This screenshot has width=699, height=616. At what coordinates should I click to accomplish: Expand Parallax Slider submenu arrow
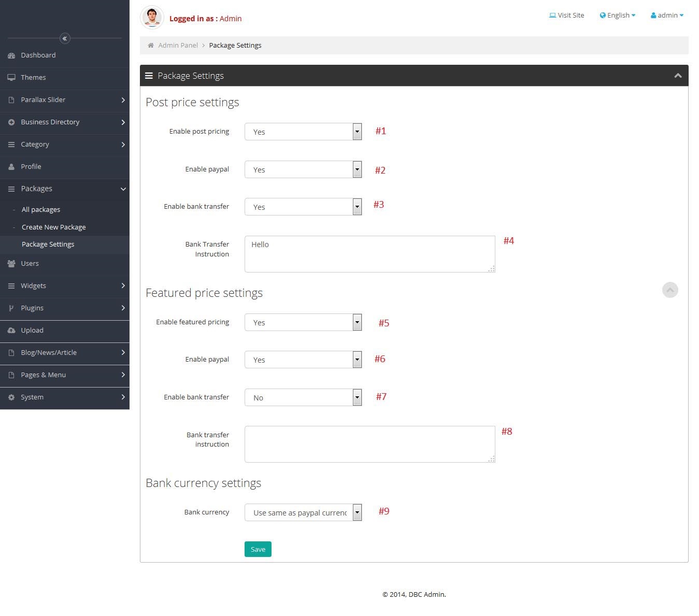(x=123, y=100)
